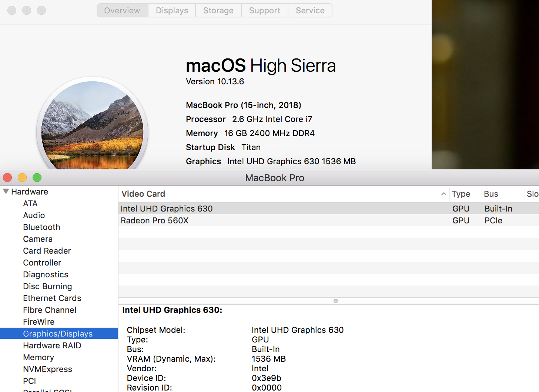Click the Hardware category label

[x=30, y=192]
